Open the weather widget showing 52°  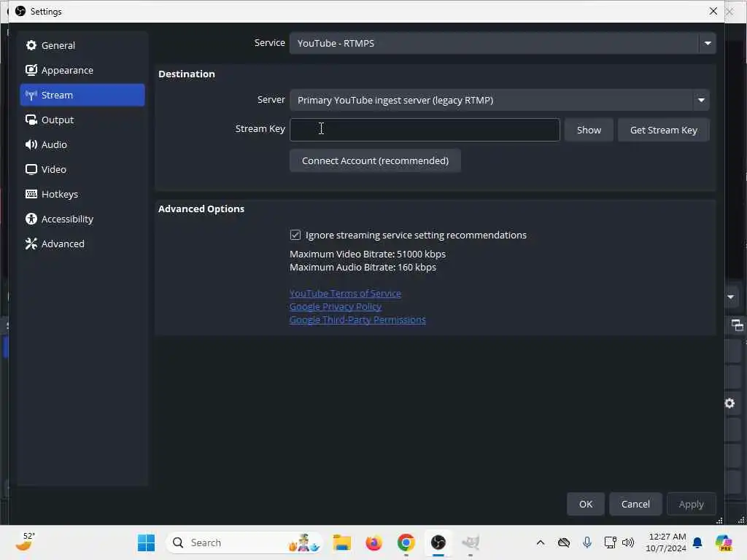click(x=26, y=542)
